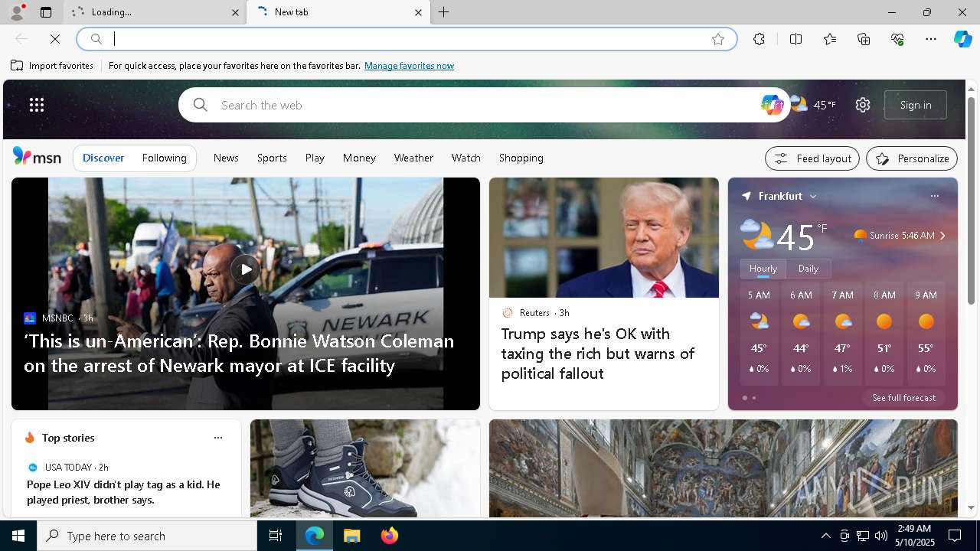Stop loading the page

[x=55, y=39]
